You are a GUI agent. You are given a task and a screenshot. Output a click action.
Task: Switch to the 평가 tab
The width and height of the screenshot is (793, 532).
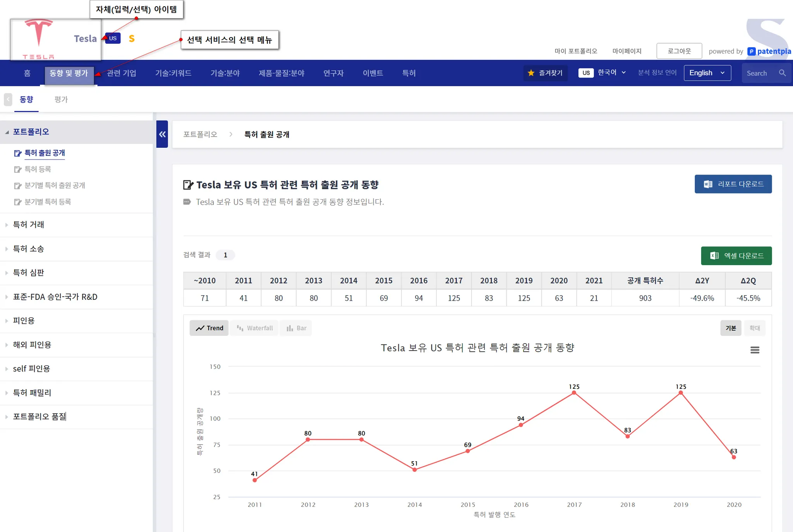(61, 99)
